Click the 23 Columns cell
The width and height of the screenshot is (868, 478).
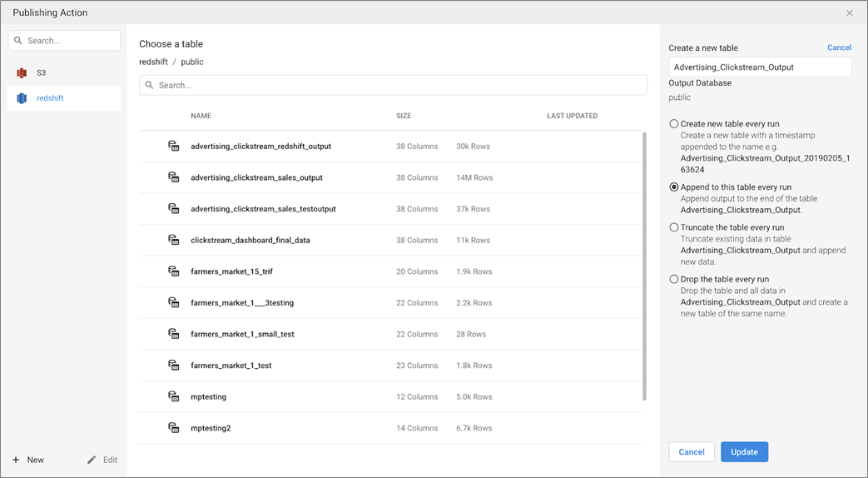click(417, 365)
